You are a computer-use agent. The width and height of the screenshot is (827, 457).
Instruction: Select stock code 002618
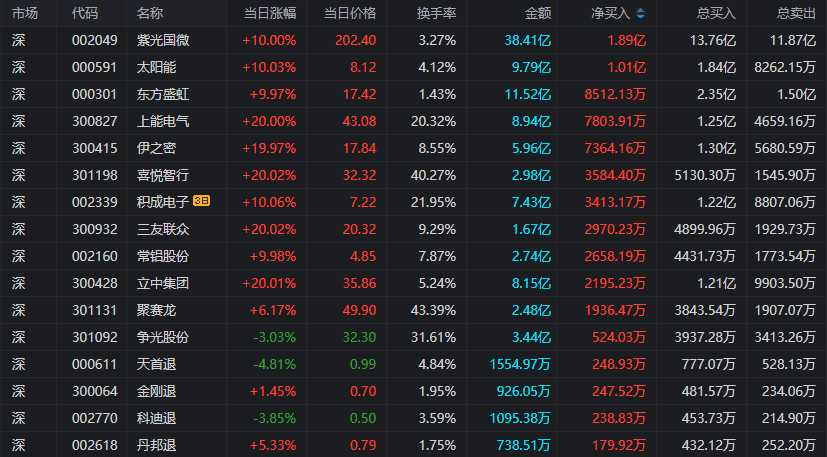[x=94, y=445]
